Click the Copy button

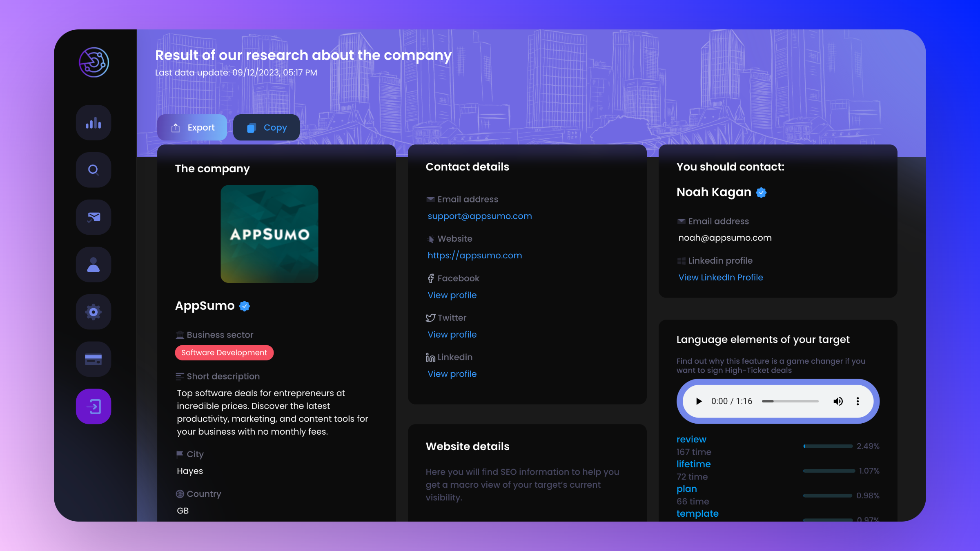click(266, 127)
